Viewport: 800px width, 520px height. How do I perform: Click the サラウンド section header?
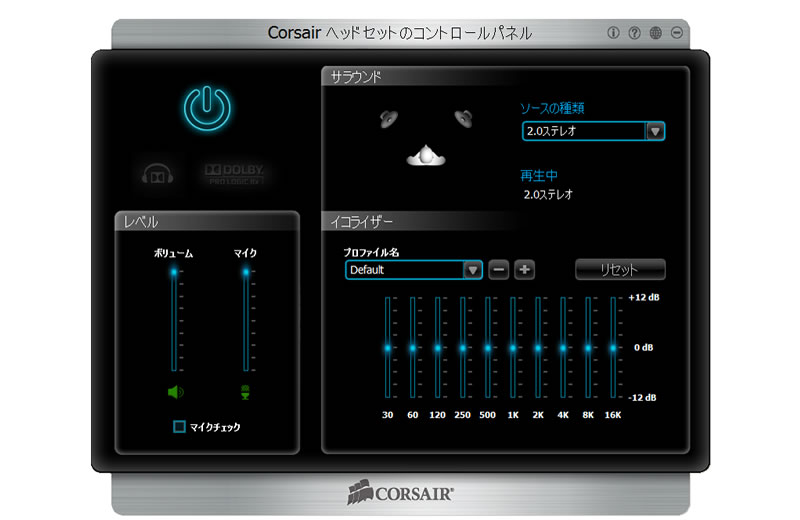pyautogui.click(x=356, y=77)
